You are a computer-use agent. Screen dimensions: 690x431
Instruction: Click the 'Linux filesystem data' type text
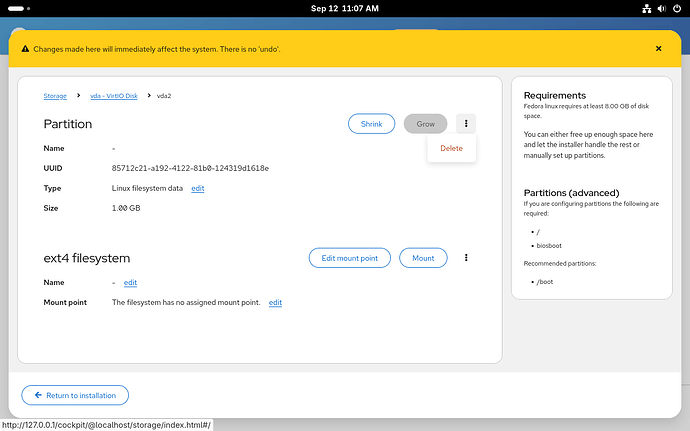click(147, 188)
